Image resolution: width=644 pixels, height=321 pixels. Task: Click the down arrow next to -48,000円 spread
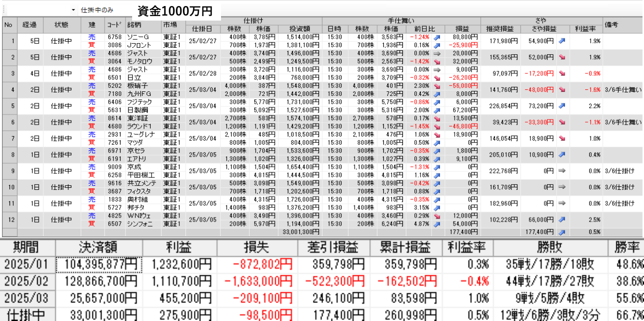(x=562, y=90)
